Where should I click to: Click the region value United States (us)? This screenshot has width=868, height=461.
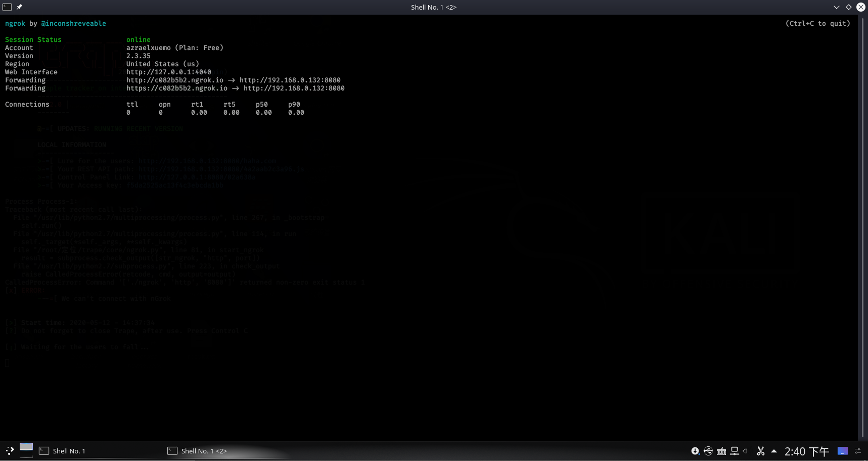click(x=163, y=64)
